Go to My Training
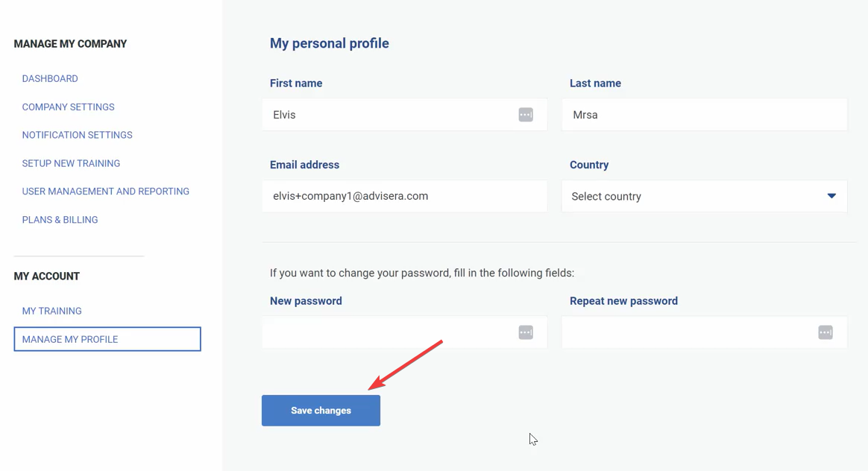This screenshot has width=868, height=471. [51, 311]
